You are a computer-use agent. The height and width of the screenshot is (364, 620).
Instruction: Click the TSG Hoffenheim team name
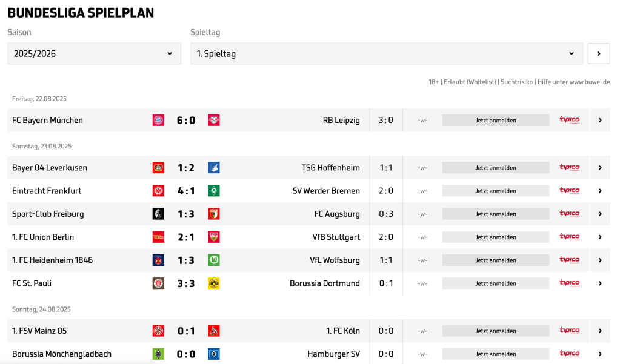(330, 168)
